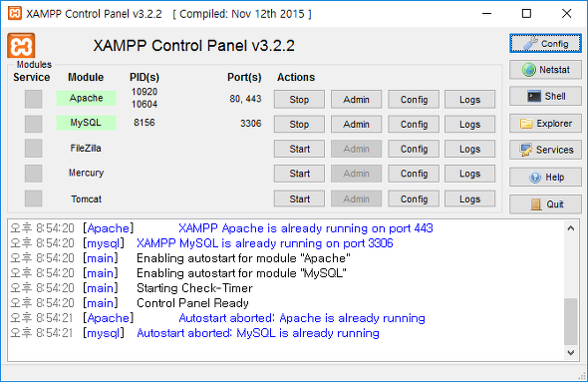Click the log scrollbar up arrow
Screen dimensions: 588x382
pos(571,228)
